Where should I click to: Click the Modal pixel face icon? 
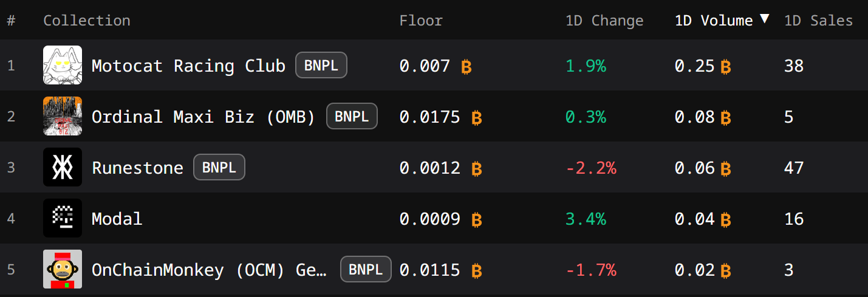point(63,219)
